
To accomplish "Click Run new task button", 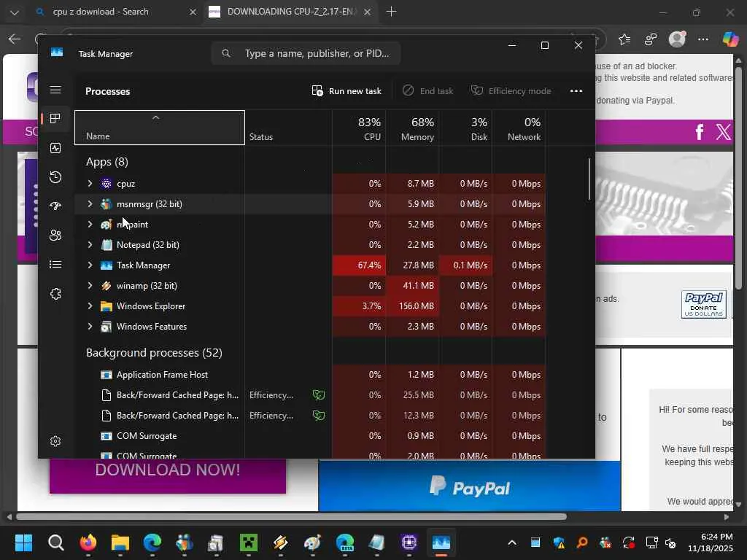I will (347, 91).
